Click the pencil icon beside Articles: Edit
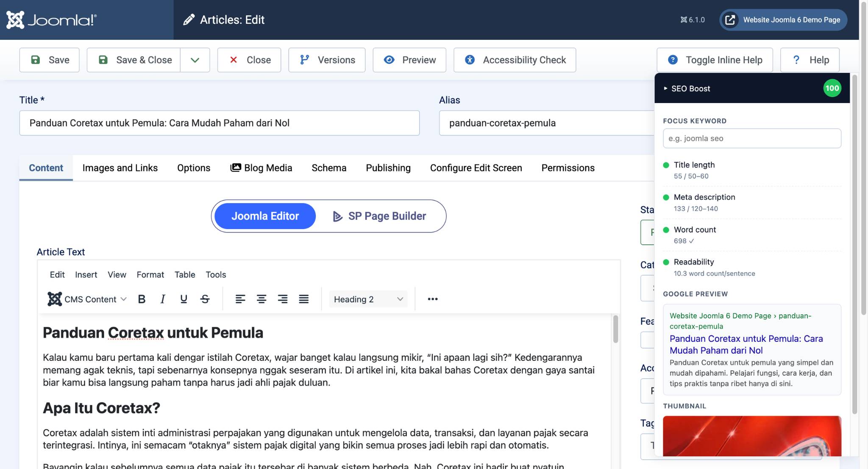 (189, 20)
